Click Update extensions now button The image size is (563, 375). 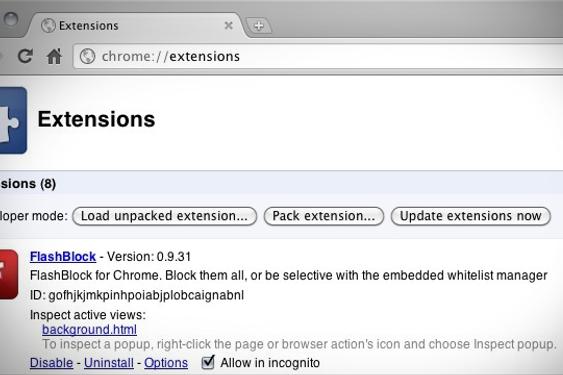[470, 216]
